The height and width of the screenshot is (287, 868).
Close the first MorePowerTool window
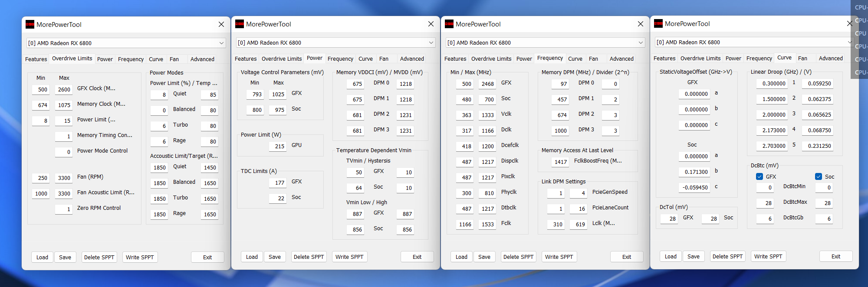221,24
